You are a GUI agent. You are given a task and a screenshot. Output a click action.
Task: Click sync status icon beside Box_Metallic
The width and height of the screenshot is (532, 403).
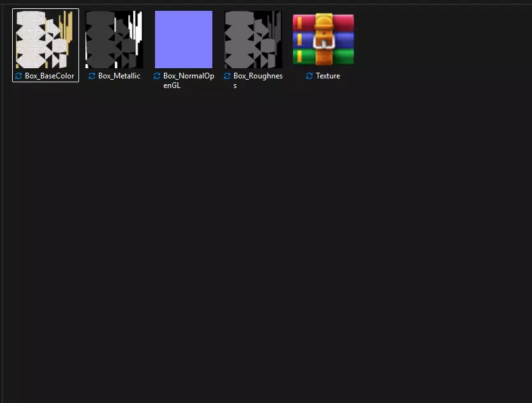click(92, 76)
